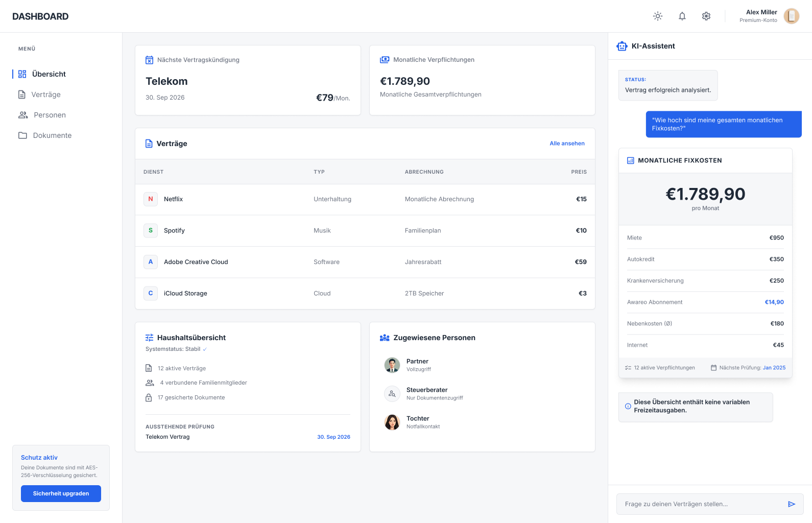Click the Miete cost row
This screenshot has height=523, width=812.
pyautogui.click(x=705, y=238)
